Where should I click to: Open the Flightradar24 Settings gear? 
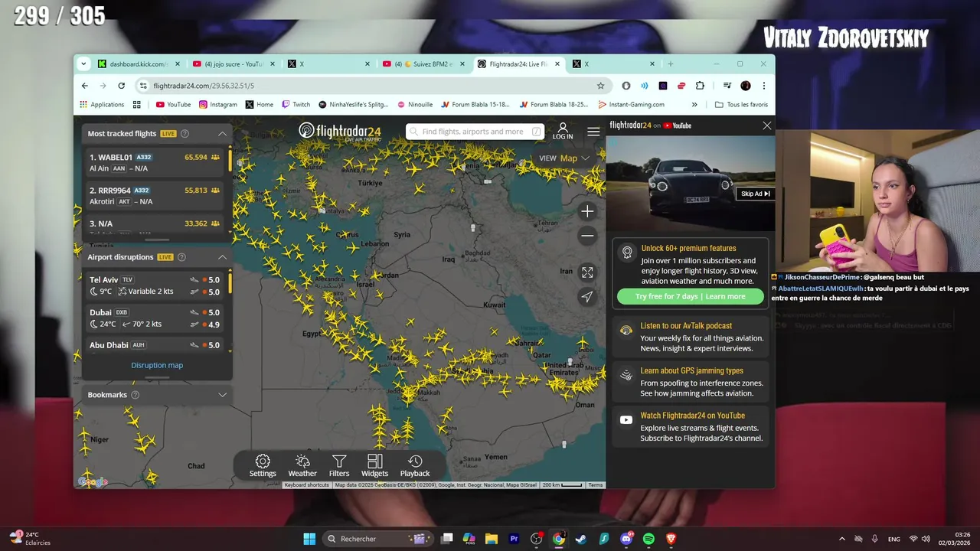[x=263, y=465]
